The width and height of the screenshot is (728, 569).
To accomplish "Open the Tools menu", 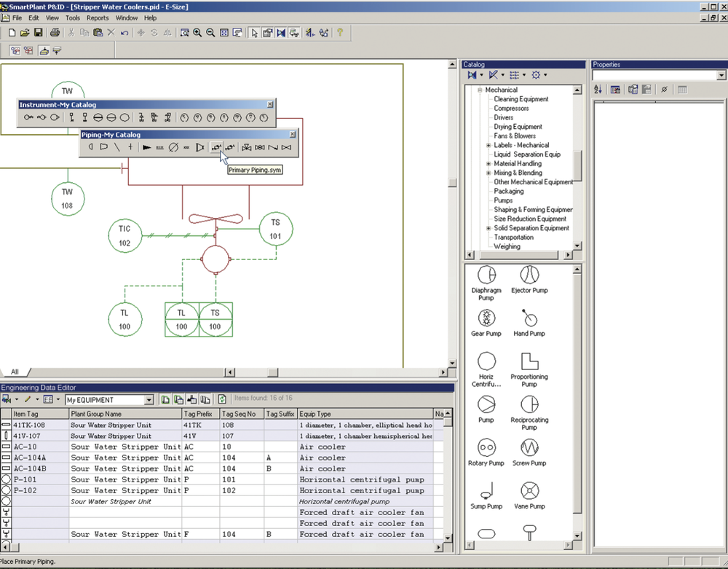I will [72, 18].
